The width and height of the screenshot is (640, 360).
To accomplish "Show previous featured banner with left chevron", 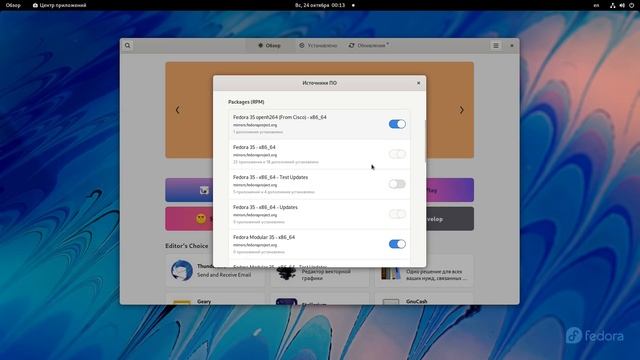I will 178,110.
